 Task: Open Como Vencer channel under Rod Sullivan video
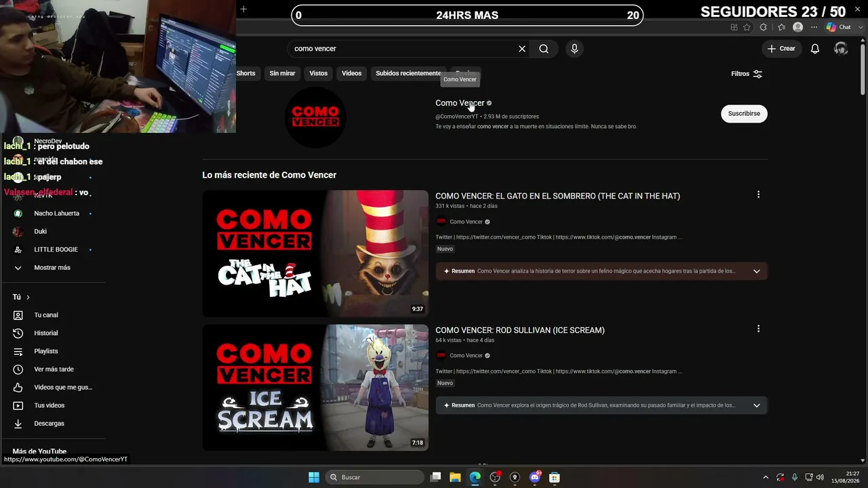point(467,356)
